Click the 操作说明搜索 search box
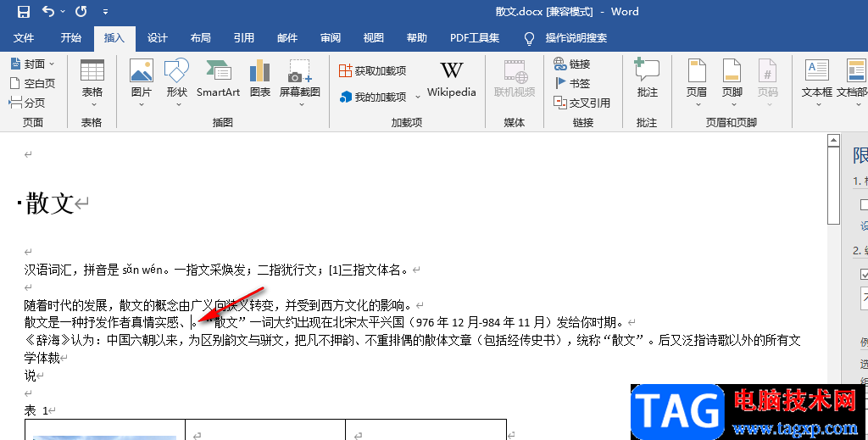The height and width of the screenshot is (440, 868). click(576, 37)
